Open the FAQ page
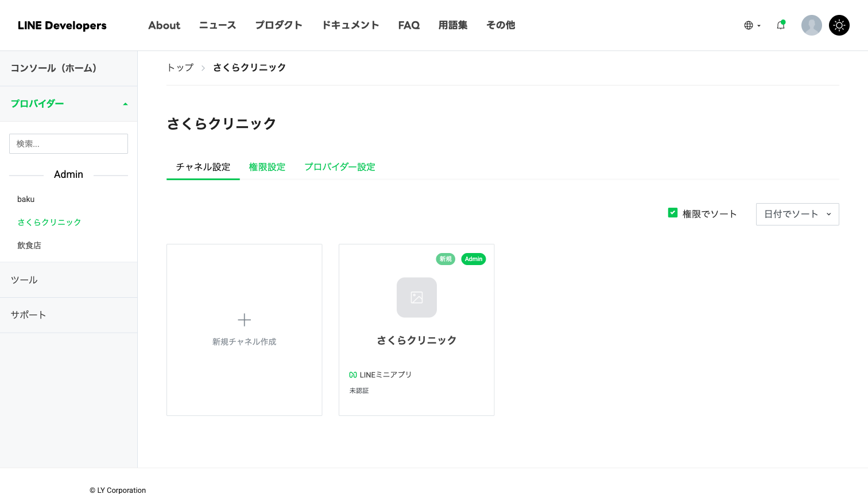 tap(409, 25)
